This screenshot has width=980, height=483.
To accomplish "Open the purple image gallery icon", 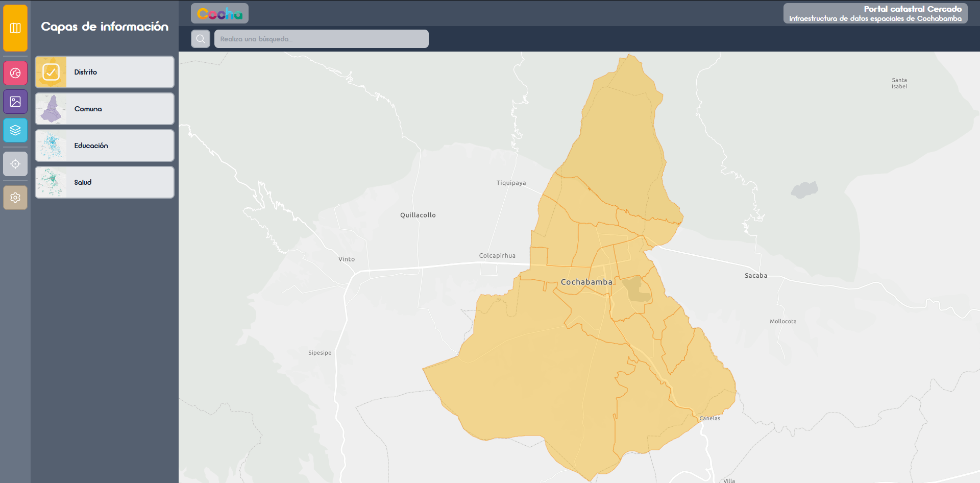I will (x=15, y=102).
